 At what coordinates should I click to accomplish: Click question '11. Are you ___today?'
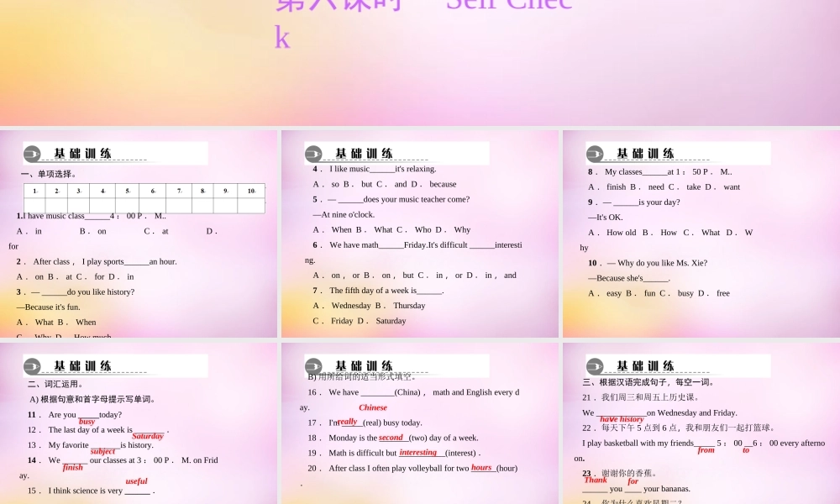(75, 415)
